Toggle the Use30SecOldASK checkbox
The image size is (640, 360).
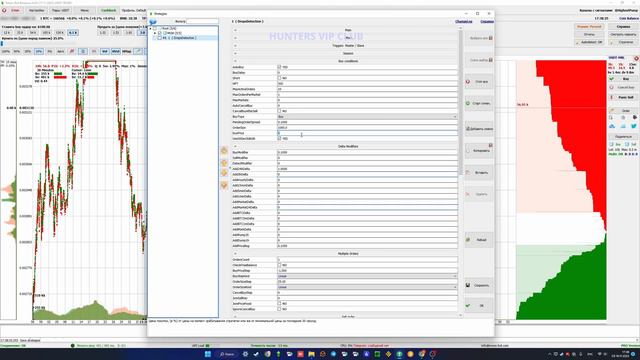click(280, 138)
